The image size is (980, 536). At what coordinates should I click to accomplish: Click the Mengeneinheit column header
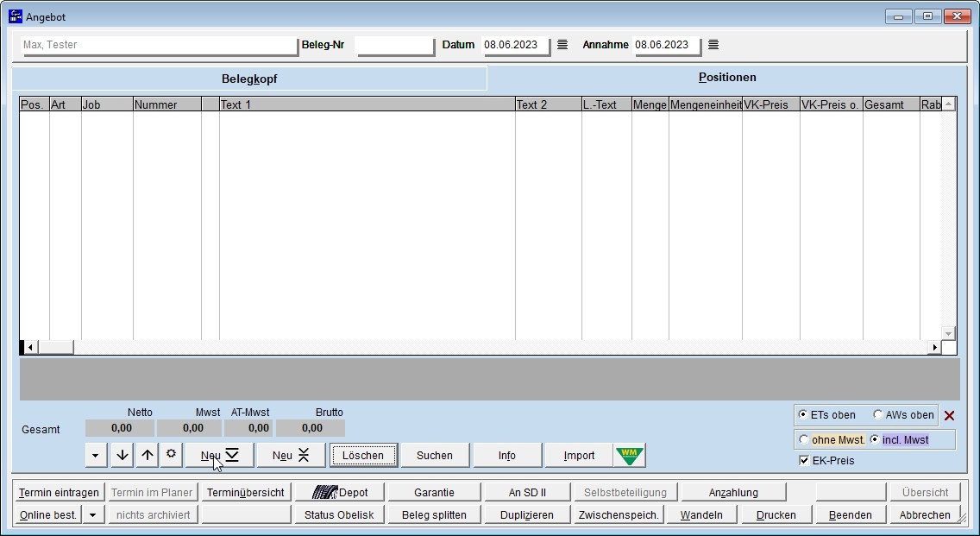click(706, 104)
